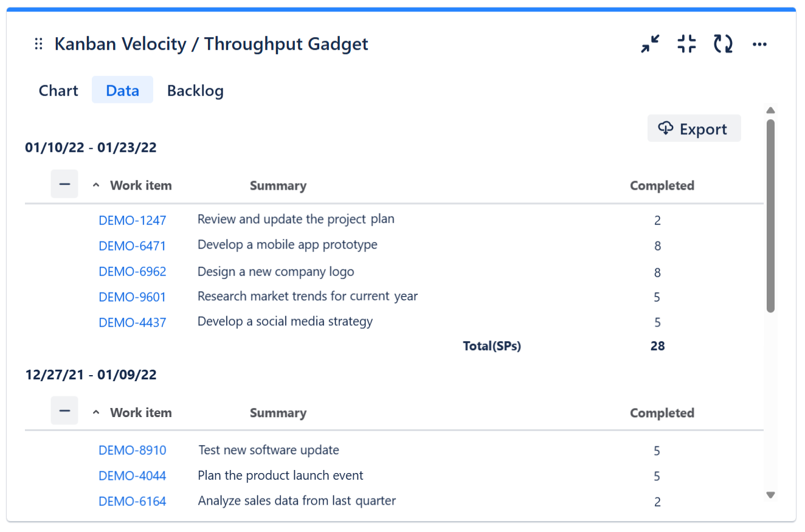
Task: Refresh the Kanban Velocity gadget data
Action: point(723,43)
